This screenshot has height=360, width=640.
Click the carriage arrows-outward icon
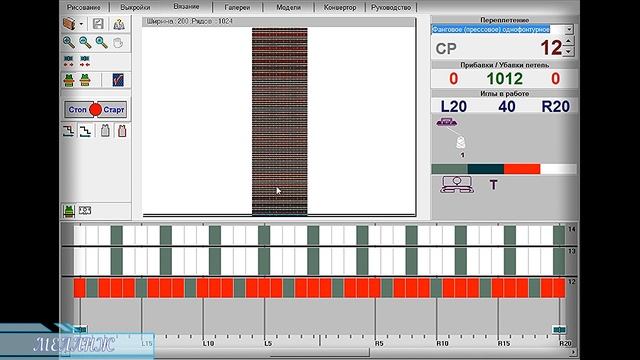coord(69,62)
